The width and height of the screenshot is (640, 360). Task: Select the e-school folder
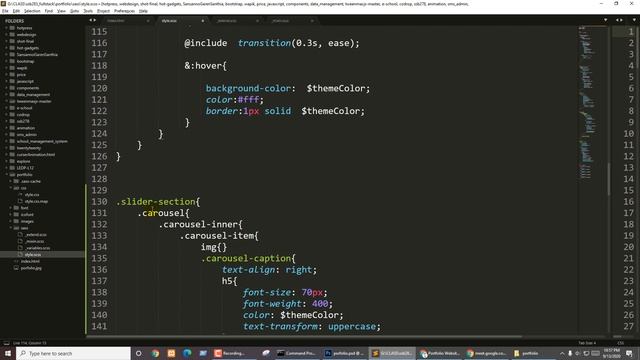tap(24, 108)
